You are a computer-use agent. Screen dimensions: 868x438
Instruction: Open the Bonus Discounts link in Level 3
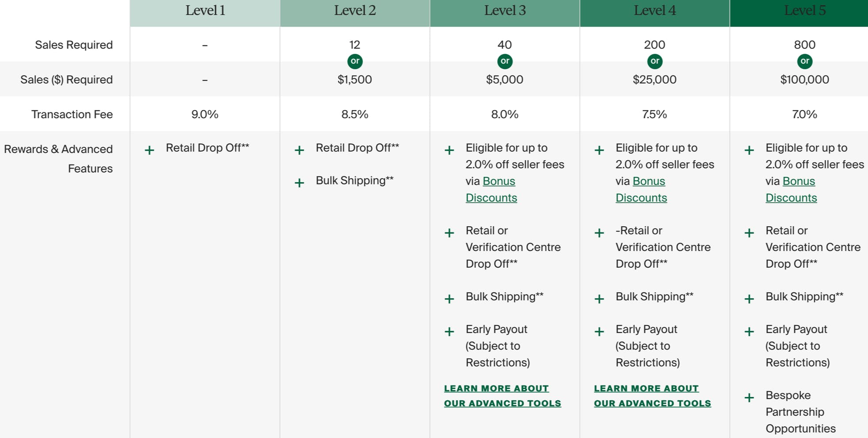(x=499, y=181)
